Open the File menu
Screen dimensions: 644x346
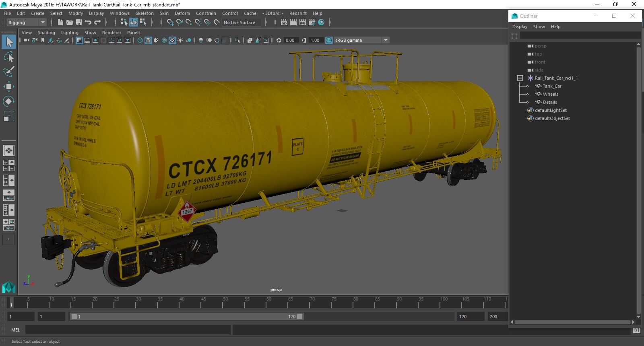coord(7,13)
